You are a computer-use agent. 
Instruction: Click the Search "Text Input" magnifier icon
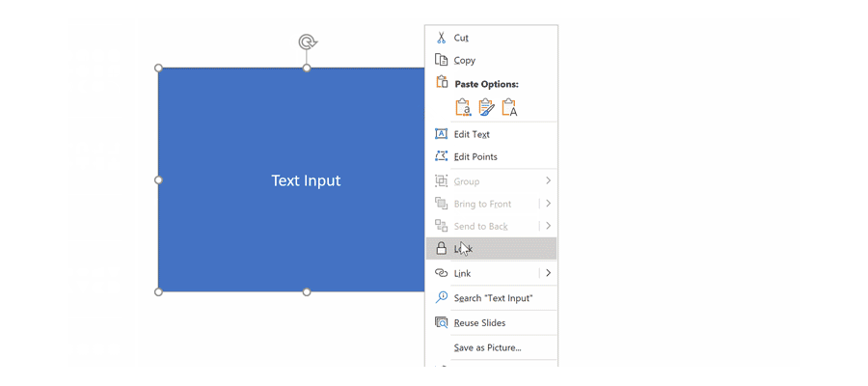pyautogui.click(x=441, y=298)
